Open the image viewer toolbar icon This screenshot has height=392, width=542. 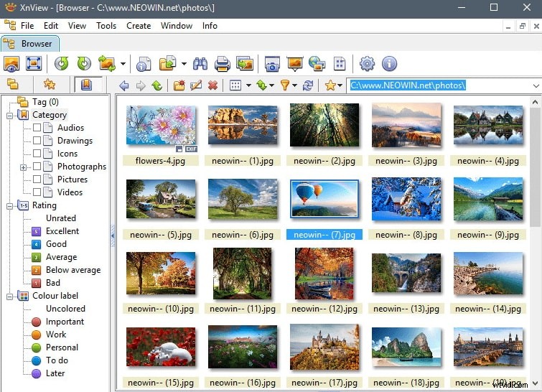click(x=11, y=64)
